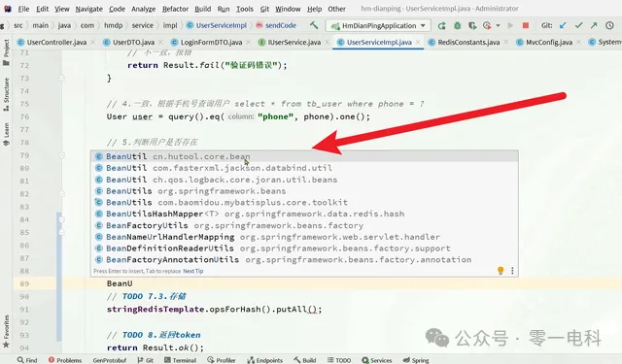
Task: Open the Git menu
Action: (x=264, y=9)
